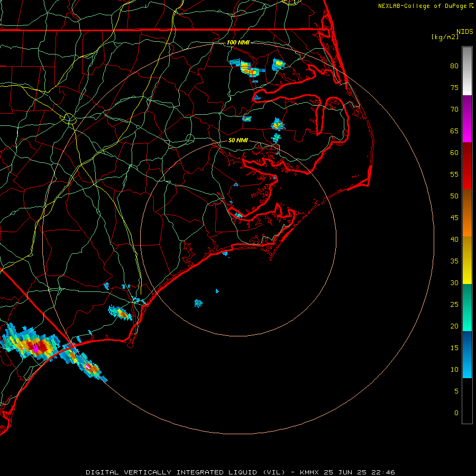Click the [kg/m2] units label
476x476 pixels.
[x=445, y=37]
